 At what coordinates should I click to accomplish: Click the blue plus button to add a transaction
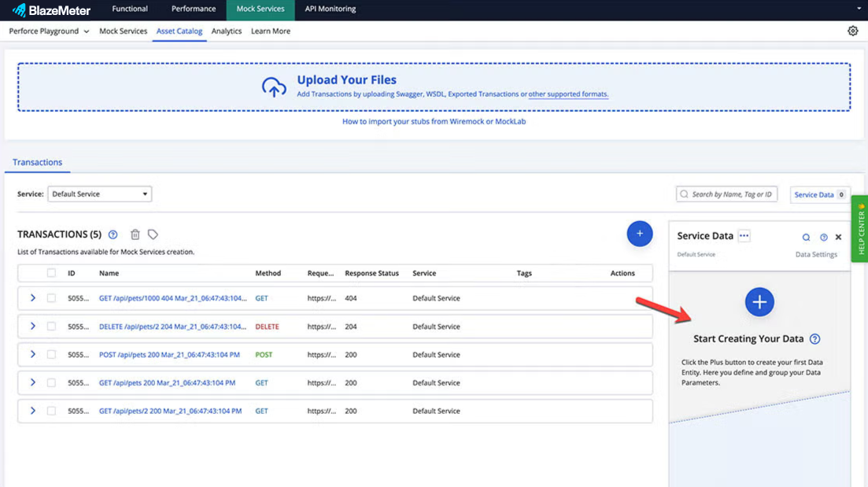pyautogui.click(x=639, y=234)
